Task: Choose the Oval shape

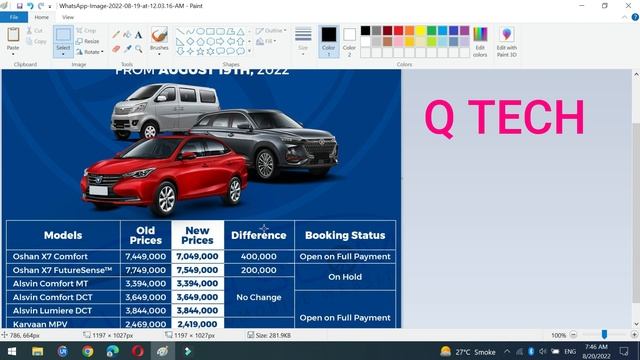Action: click(x=200, y=31)
